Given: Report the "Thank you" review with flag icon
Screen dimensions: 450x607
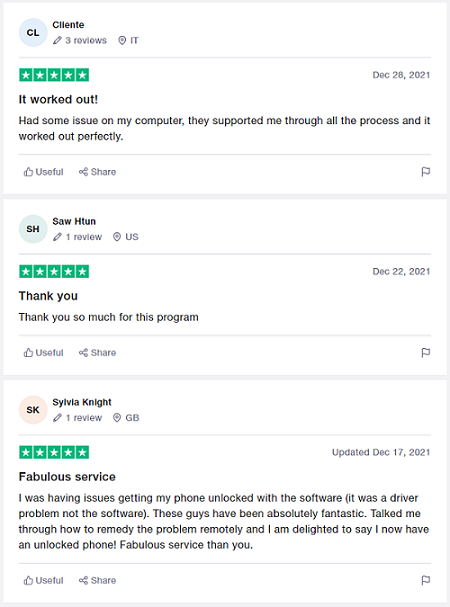Looking at the screenshot, I should point(426,352).
